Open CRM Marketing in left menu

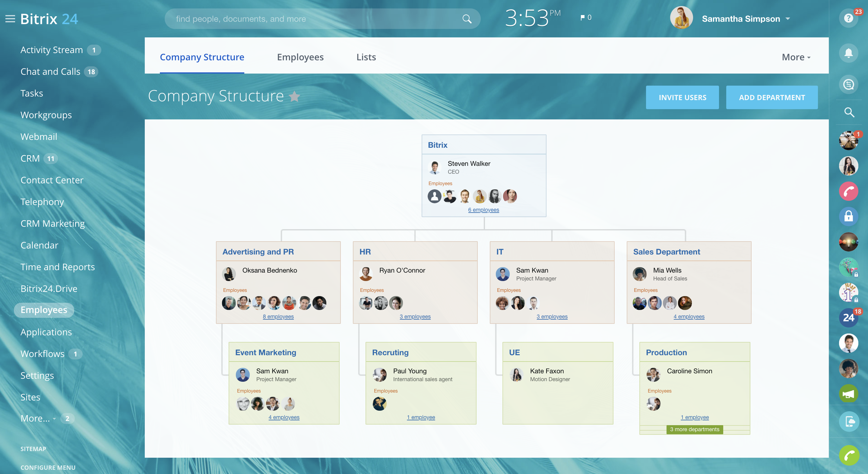[x=52, y=223]
